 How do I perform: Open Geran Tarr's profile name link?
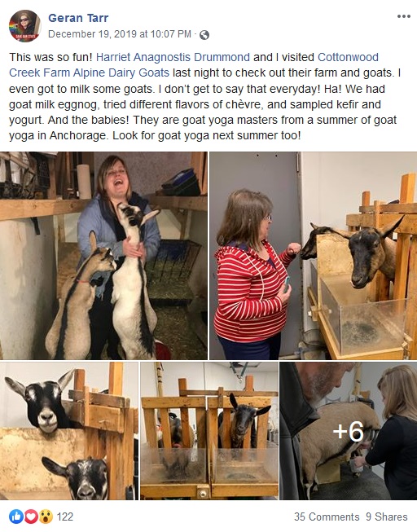[x=78, y=18]
